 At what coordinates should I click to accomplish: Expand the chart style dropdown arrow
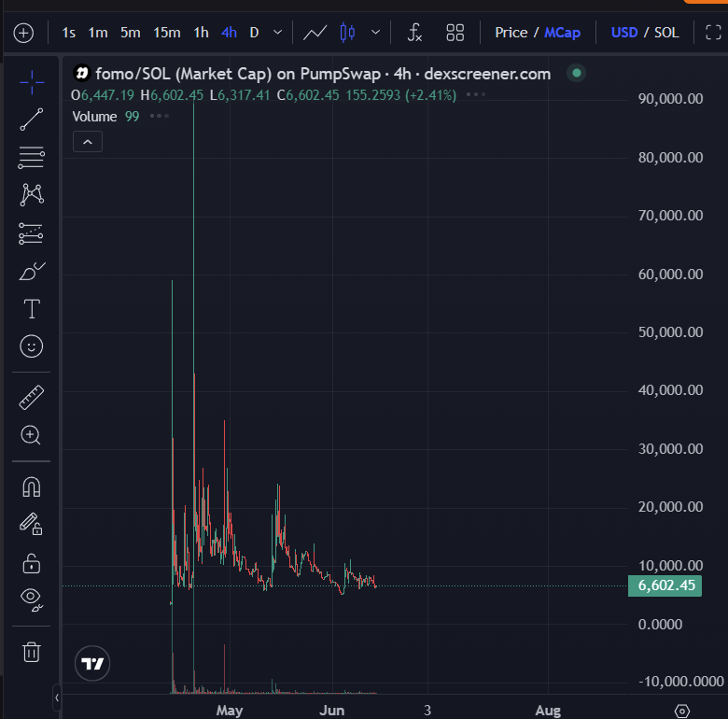coord(375,33)
